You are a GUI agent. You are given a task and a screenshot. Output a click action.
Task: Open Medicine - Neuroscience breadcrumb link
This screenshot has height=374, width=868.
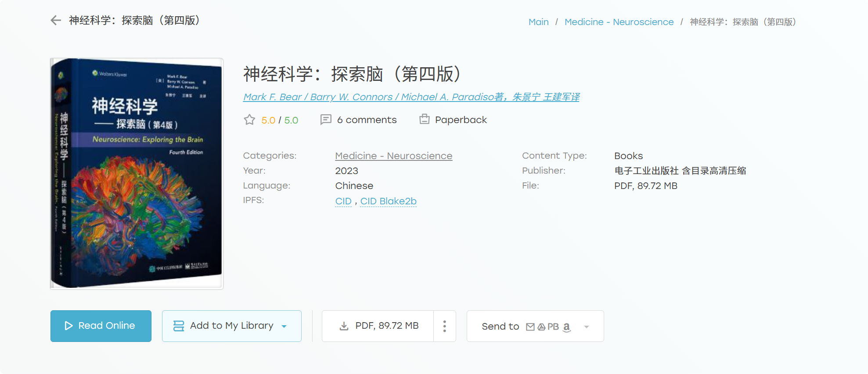[619, 22]
